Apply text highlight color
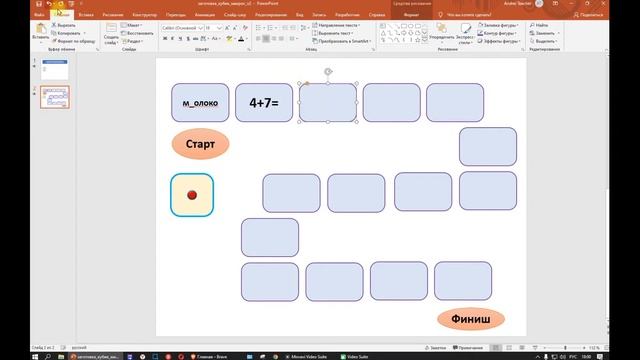640x360 pixels. tap(229, 39)
